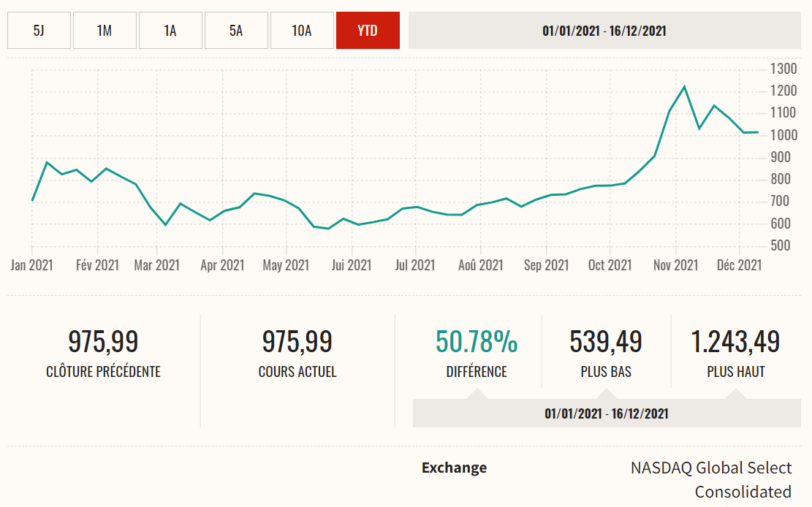
Task: Switch chart to 1M range
Action: point(105,31)
